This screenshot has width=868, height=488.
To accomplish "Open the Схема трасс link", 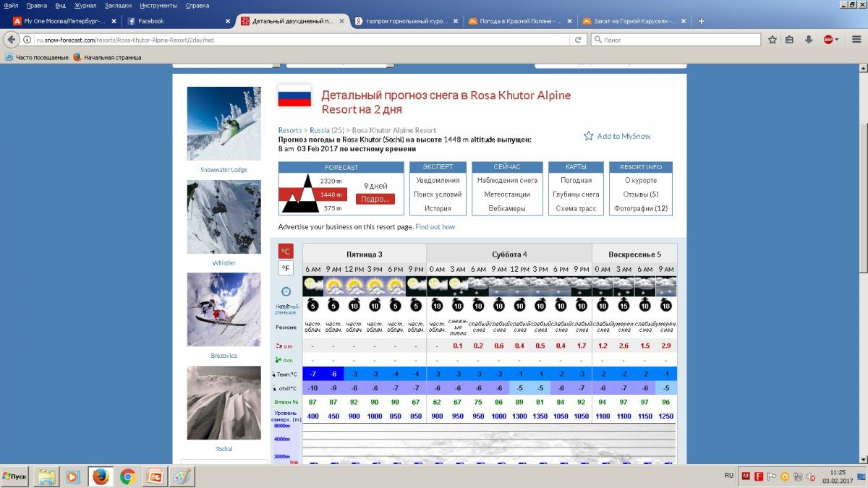I will (576, 208).
